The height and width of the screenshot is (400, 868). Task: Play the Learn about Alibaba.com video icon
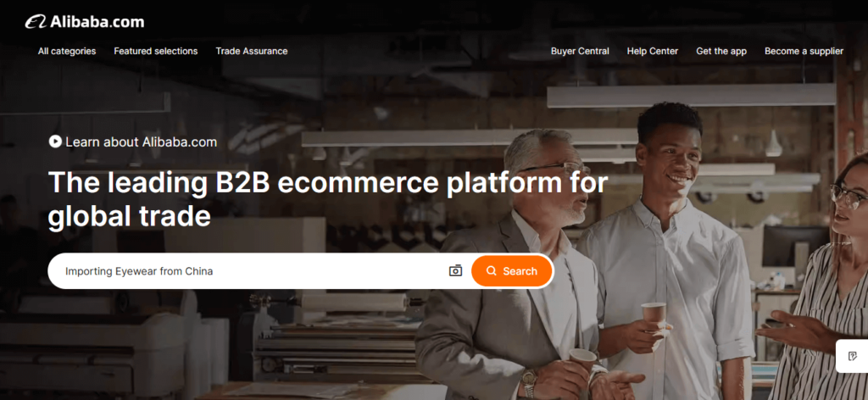55,142
